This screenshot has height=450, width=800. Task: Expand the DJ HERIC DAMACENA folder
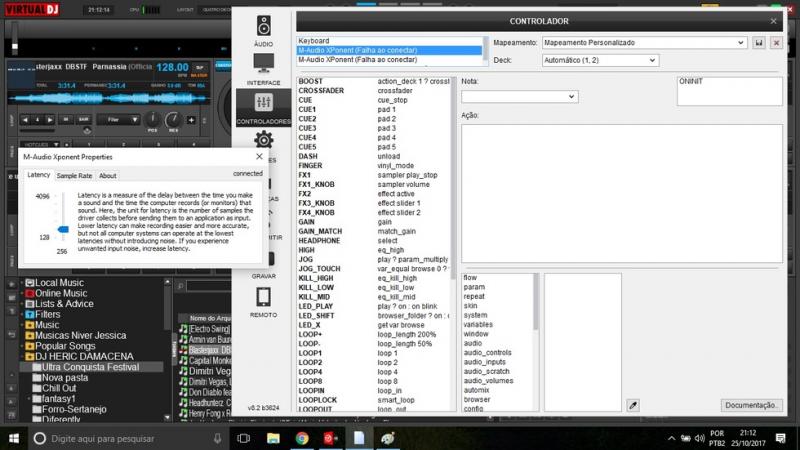tap(22, 357)
